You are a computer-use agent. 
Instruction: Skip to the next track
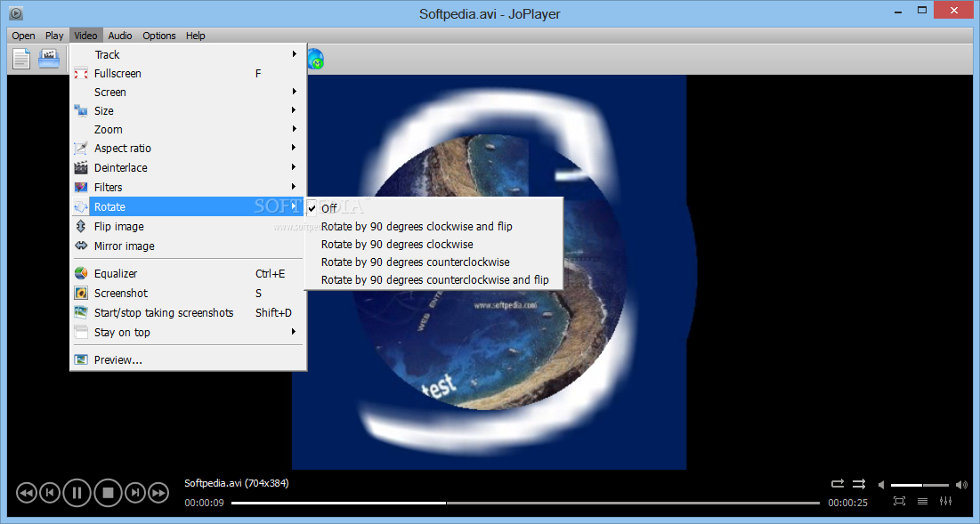[x=135, y=494]
